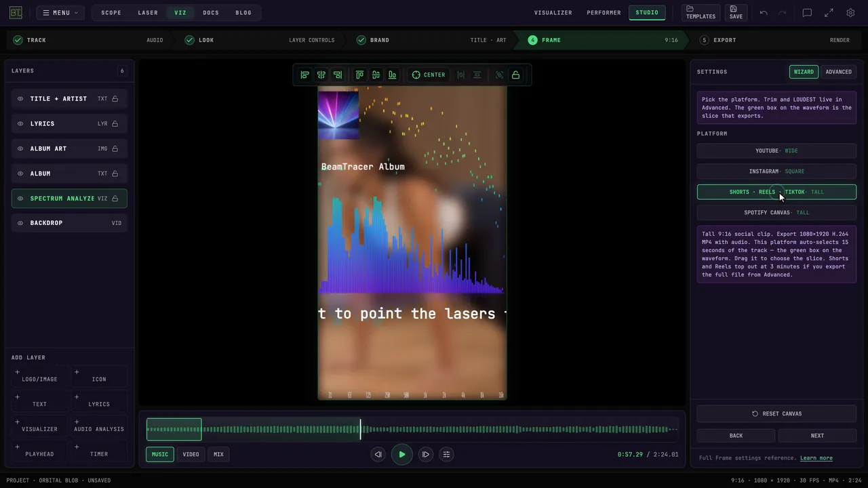
Task: Undo the last action
Action: pos(764,12)
